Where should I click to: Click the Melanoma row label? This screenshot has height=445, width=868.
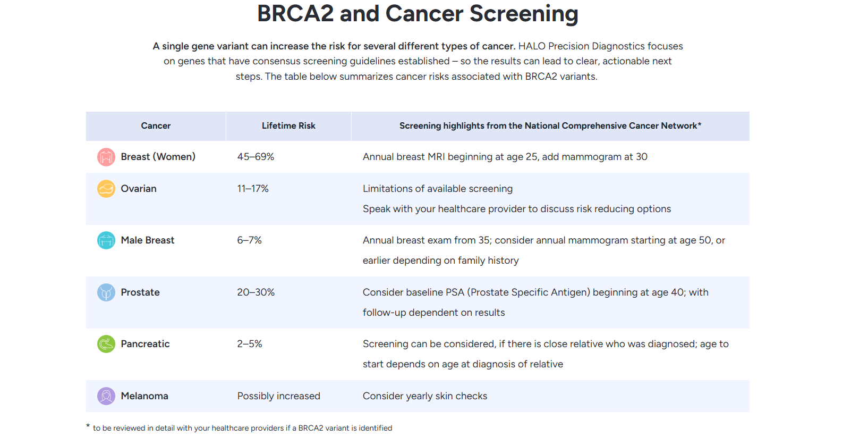tap(144, 396)
